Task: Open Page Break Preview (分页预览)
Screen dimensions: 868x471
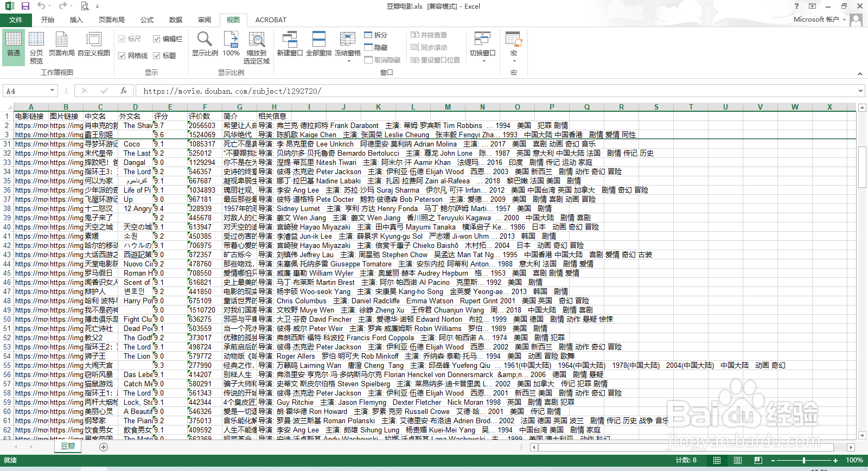Action: (36, 47)
